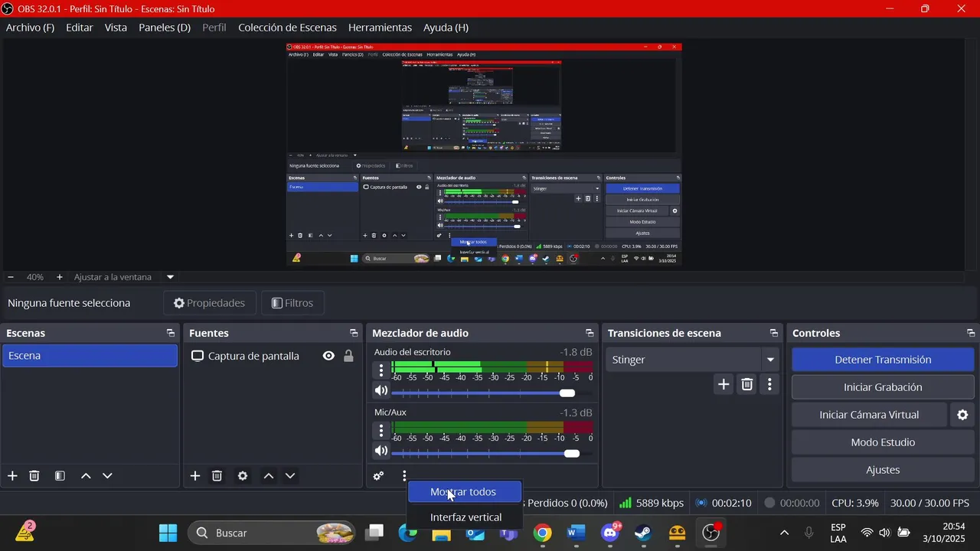Click Filtros button
The width and height of the screenshot is (980, 551).
click(x=292, y=303)
